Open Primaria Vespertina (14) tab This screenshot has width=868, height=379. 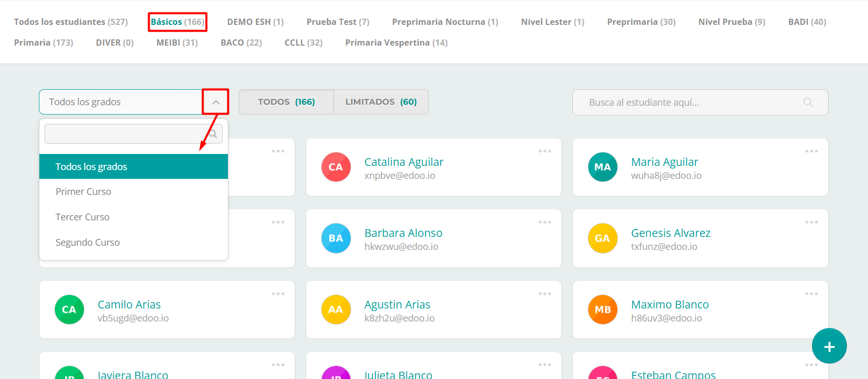[x=396, y=43]
